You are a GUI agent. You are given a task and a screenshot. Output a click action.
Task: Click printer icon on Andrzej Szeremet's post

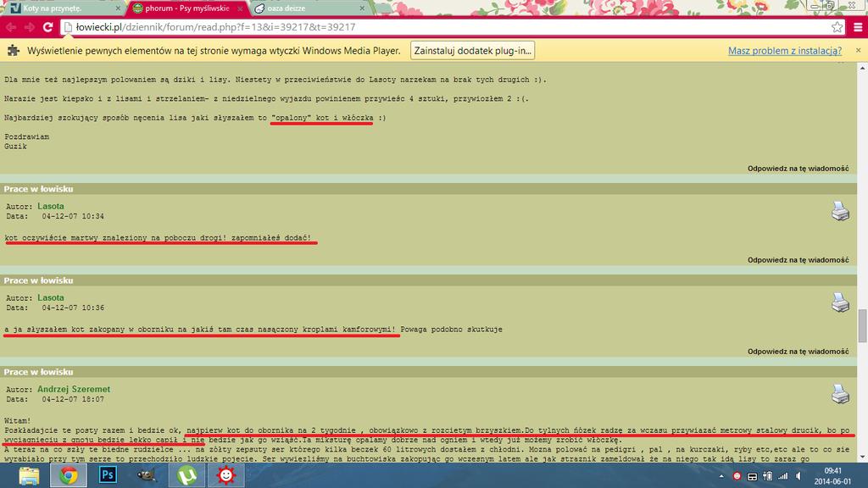840,393
